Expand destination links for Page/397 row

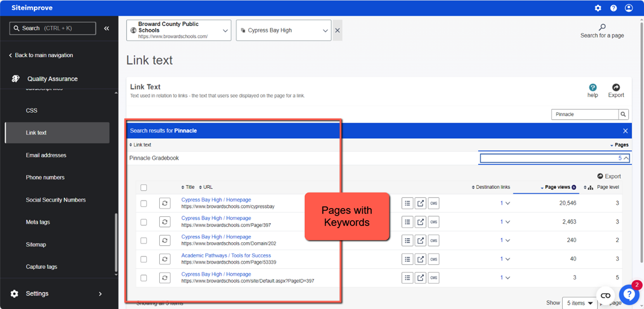505,222
